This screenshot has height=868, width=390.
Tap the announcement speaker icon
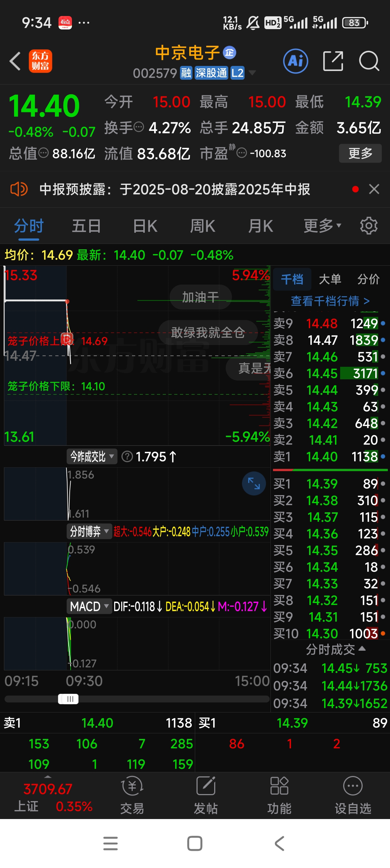19,189
